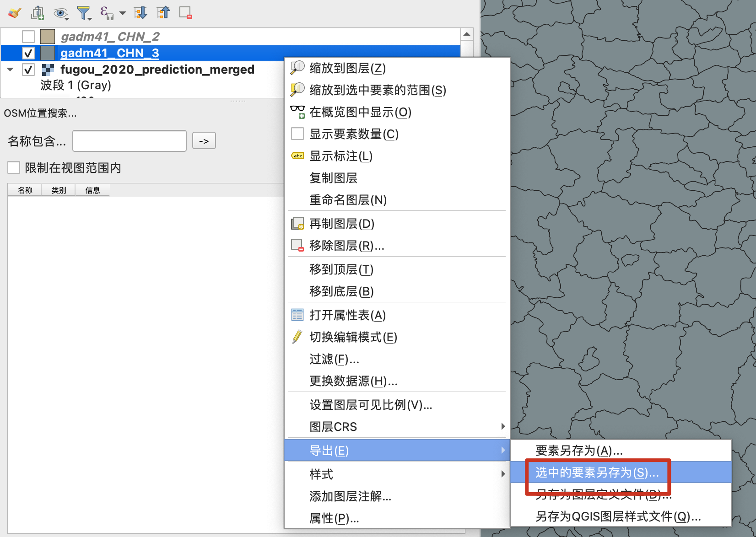Viewport: 756px width, 537px height.
Task: Click the filter legend funnel icon
Action: tap(83, 13)
